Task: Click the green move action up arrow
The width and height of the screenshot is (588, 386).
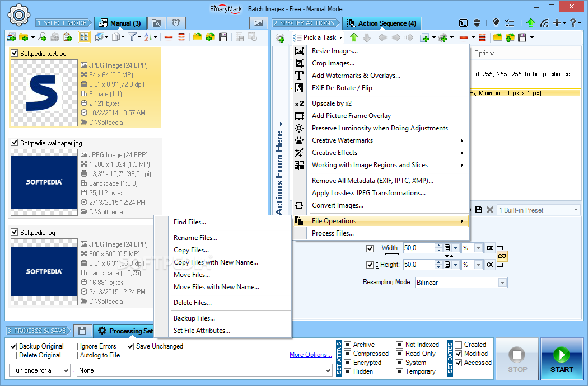Action: click(353, 37)
